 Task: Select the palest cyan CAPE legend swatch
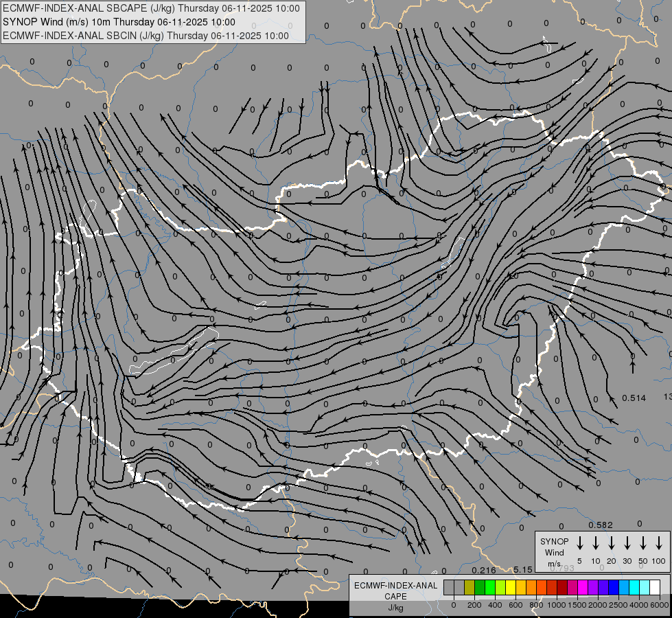(x=644, y=587)
